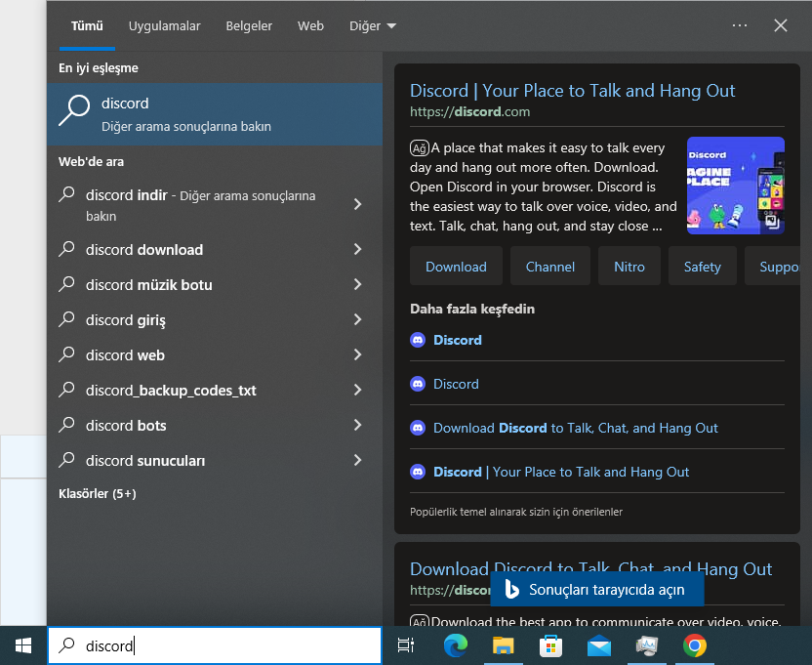Click the partially visible Support button
812x665 pixels.
click(x=773, y=267)
